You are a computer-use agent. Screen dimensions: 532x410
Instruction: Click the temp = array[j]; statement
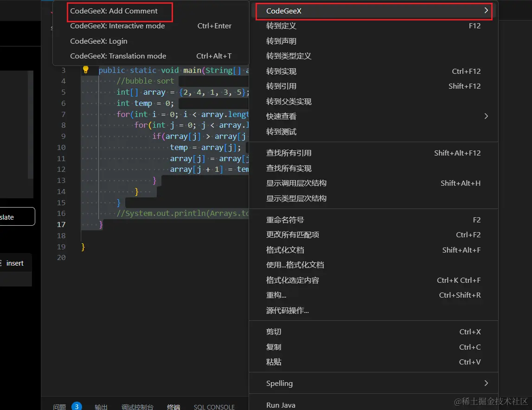pos(205,147)
